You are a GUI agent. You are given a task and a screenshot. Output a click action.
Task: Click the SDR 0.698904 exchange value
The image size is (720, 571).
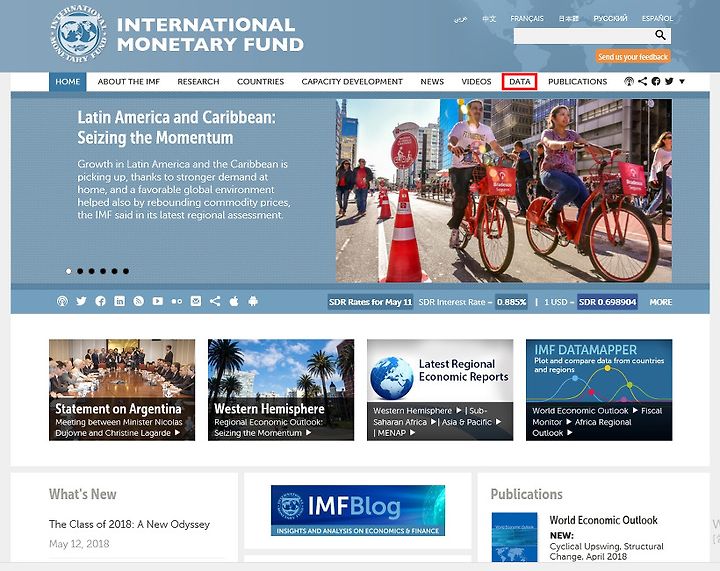pos(608,302)
